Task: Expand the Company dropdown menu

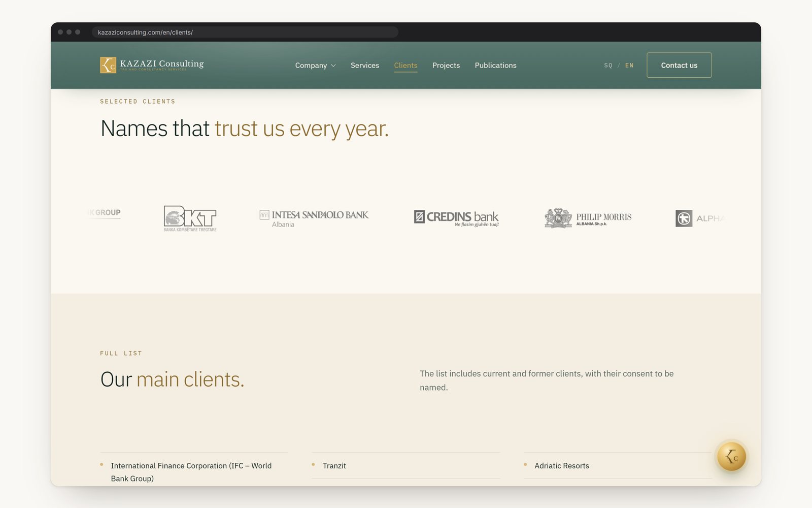Action: [315, 66]
